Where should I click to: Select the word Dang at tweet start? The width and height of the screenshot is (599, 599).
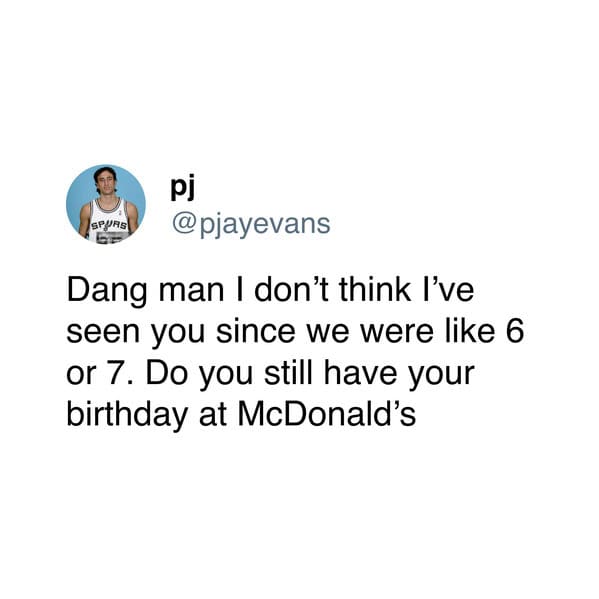107,291
